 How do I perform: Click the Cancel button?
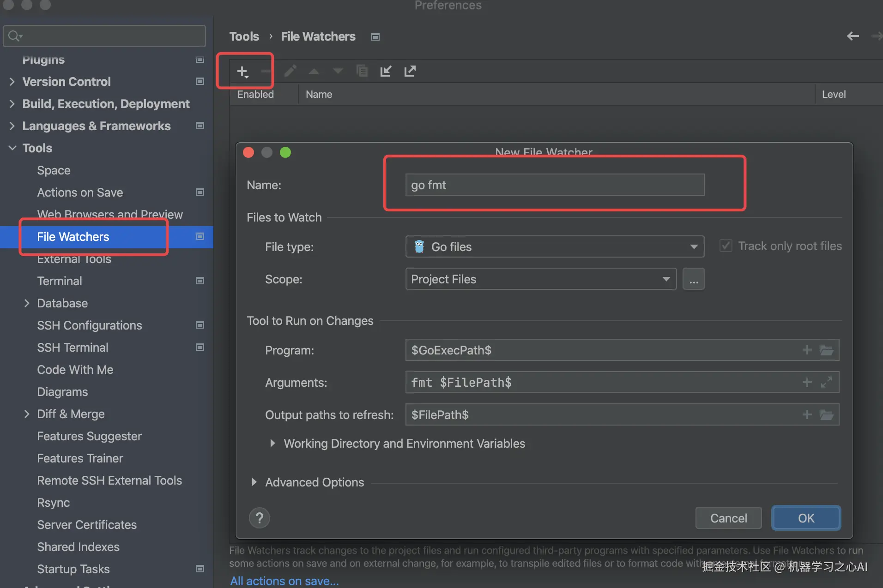click(x=728, y=518)
